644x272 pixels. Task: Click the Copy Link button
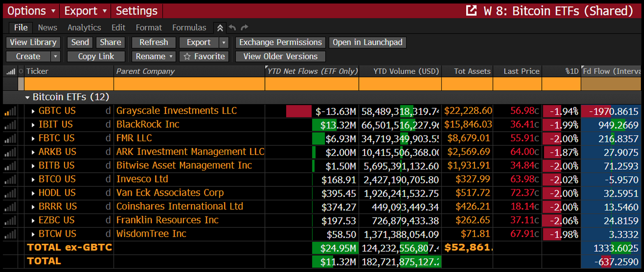click(x=96, y=57)
